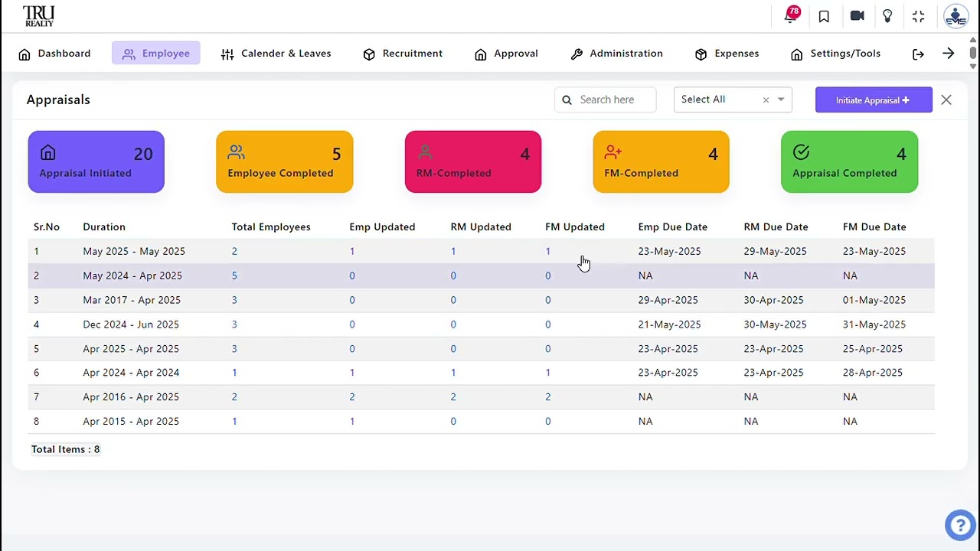Image resolution: width=980 pixels, height=551 pixels.
Task: Open Emp Updated 2 for Apr 2016 row
Action: pyautogui.click(x=352, y=397)
